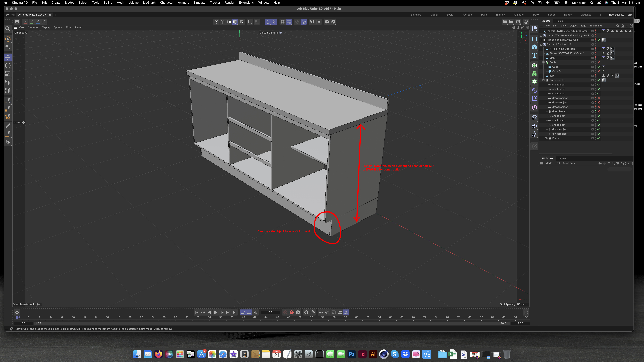
Task: Expand the Fridge and Microwave Unit tree
Action: 541,40
